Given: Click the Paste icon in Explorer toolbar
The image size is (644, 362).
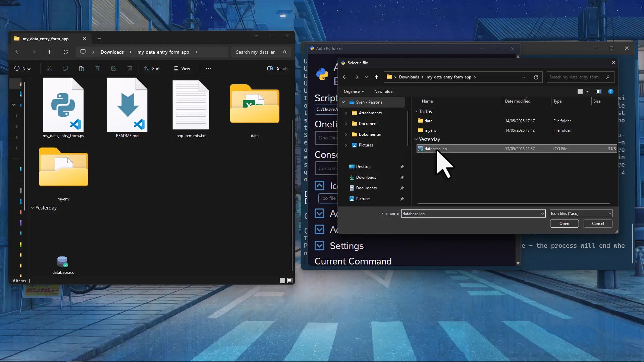Looking at the screenshot, I should [82, 68].
